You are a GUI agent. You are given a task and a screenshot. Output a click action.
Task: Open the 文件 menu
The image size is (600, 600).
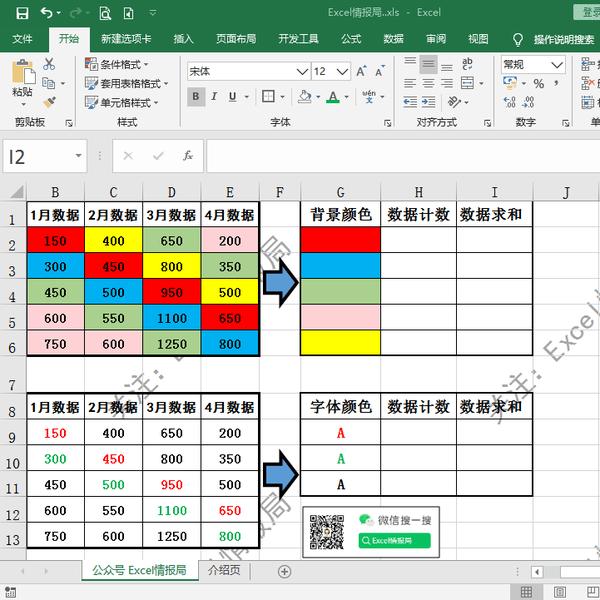(22, 39)
